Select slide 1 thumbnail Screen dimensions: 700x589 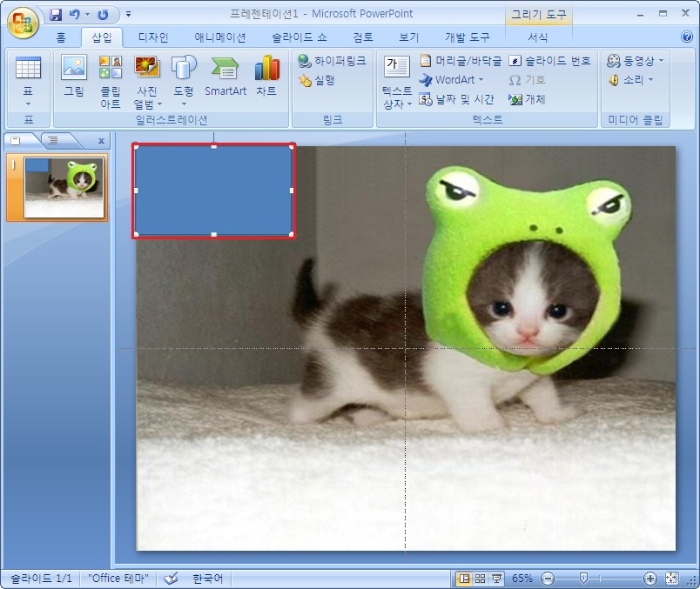64,187
